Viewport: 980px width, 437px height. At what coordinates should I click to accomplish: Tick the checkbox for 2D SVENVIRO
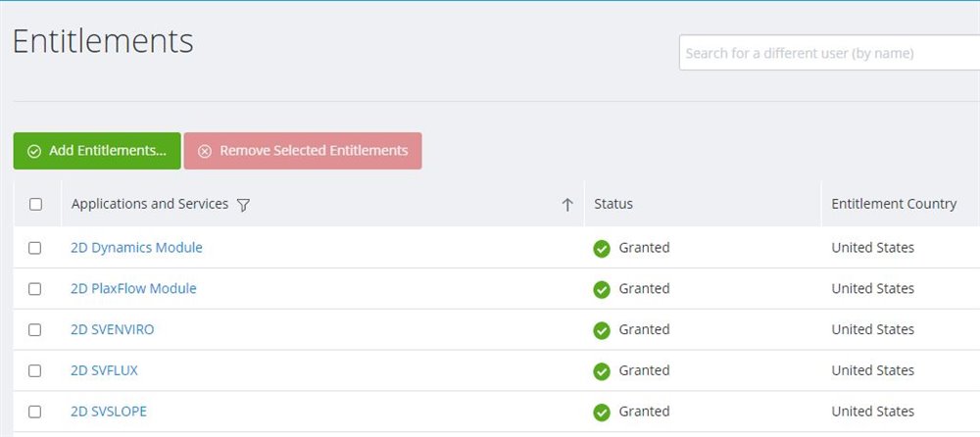pyautogui.click(x=35, y=330)
